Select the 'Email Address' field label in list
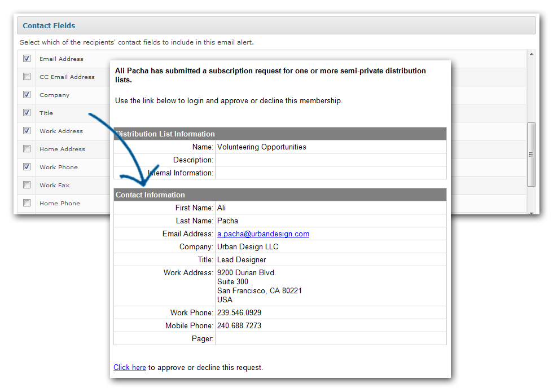The image size is (553, 392). [x=62, y=59]
